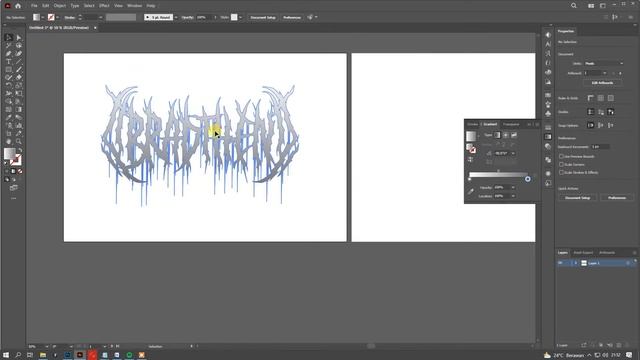Select the Free Transform tool
The height and width of the screenshot is (360, 640).
[19, 93]
